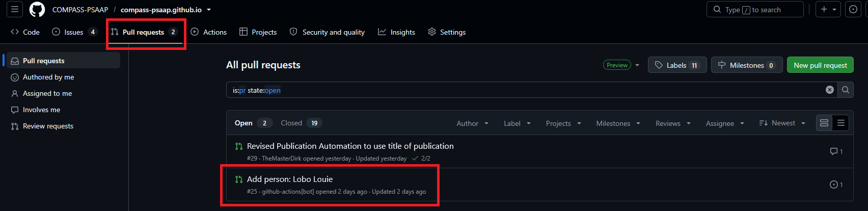Click the 2/2 checks status indicator
This screenshot has height=211, width=868.
tap(421, 159)
